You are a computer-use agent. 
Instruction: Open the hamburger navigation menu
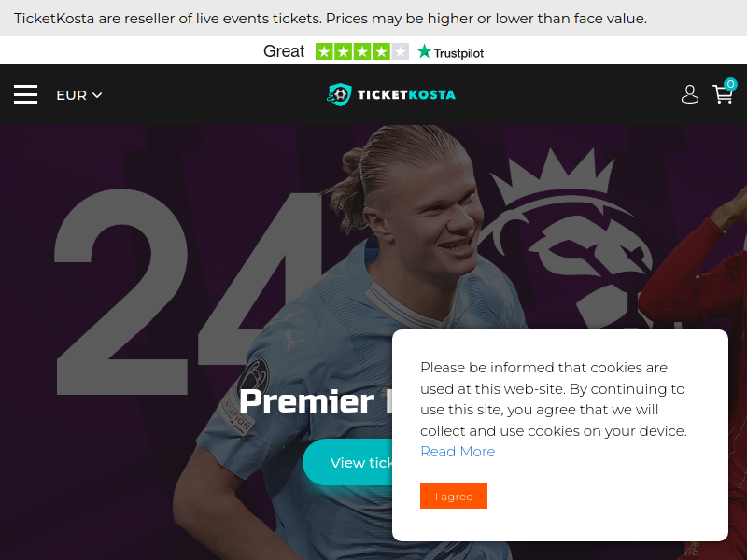click(x=26, y=94)
